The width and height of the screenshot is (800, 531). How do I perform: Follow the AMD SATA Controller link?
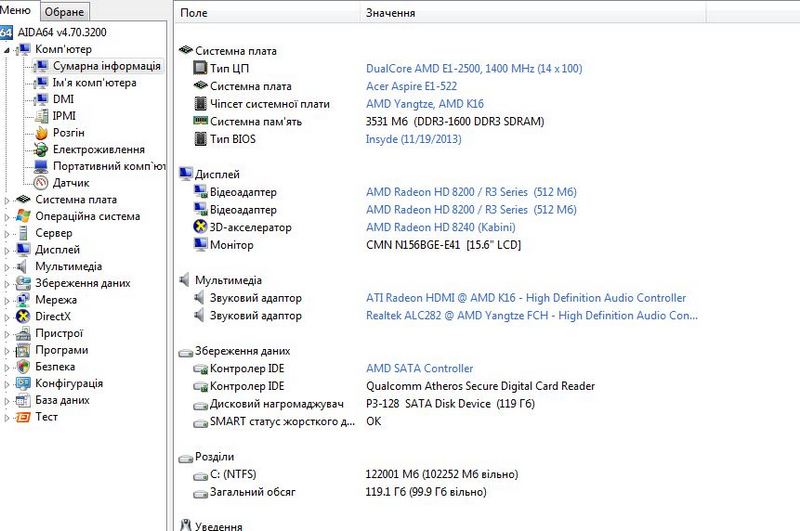coord(420,369)
